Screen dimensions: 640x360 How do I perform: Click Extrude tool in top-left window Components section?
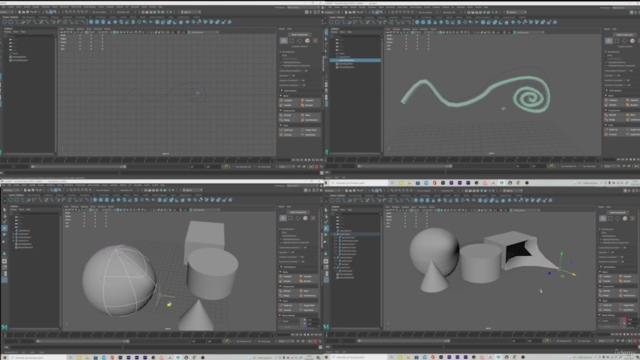(x=289, y=115)
